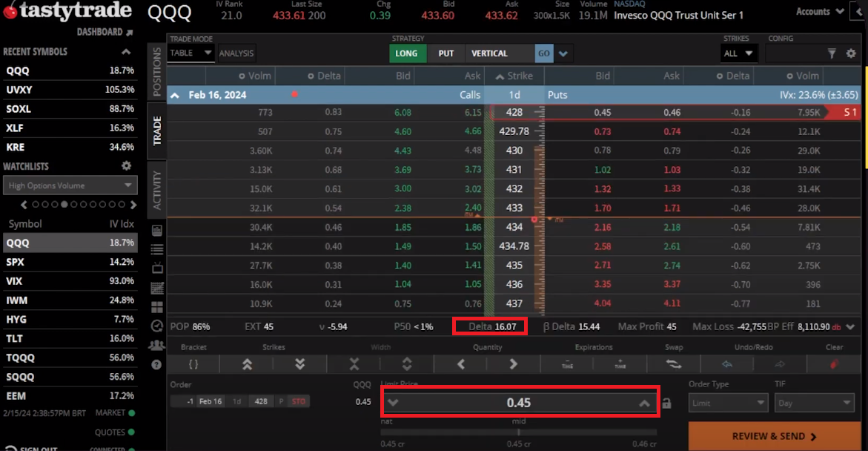The height and width of the screenshot is (451, 868).
Task: Switch to the Activity tab
Action: pos(156,191)
